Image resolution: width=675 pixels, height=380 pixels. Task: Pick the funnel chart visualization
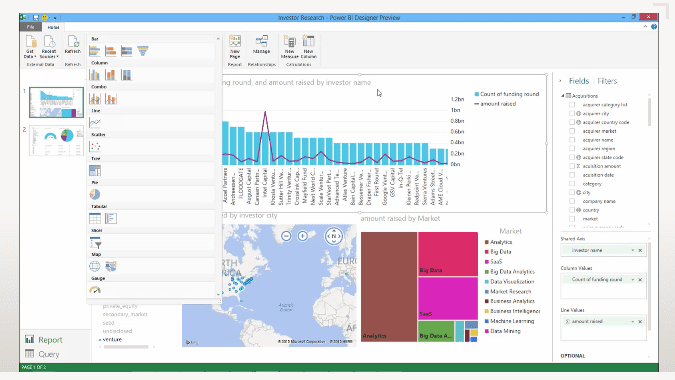(142, 51)
